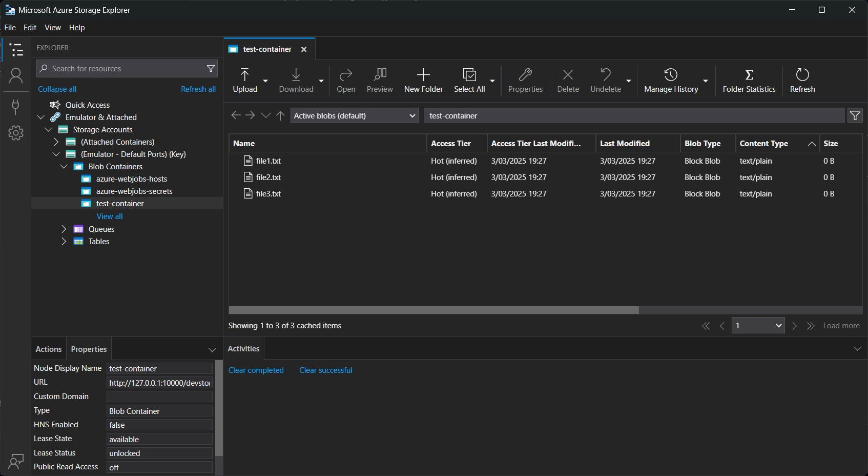Click the Undelete toolbar button
Screen dimensions: 868x476
click(606, 81)
